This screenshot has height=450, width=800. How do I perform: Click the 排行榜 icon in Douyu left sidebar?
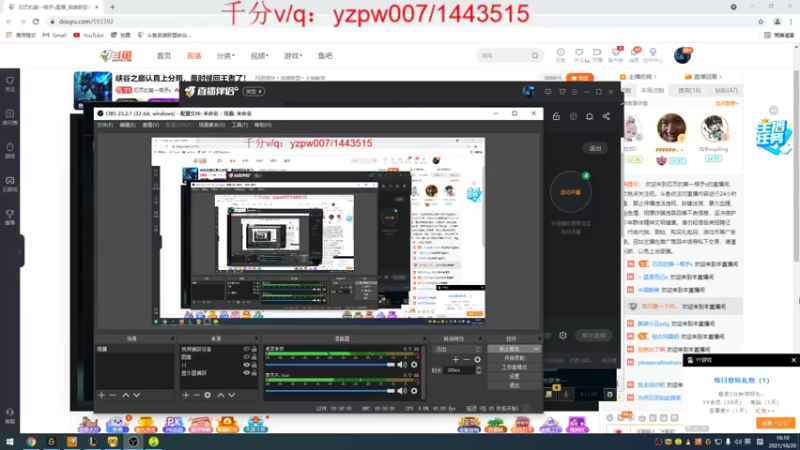pos(10,117)
